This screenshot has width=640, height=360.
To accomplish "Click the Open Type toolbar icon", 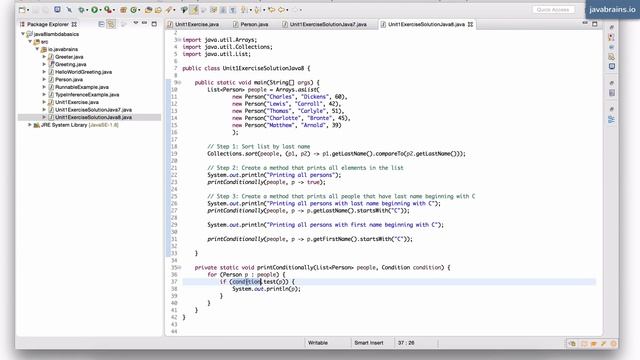I will [148, 10].
